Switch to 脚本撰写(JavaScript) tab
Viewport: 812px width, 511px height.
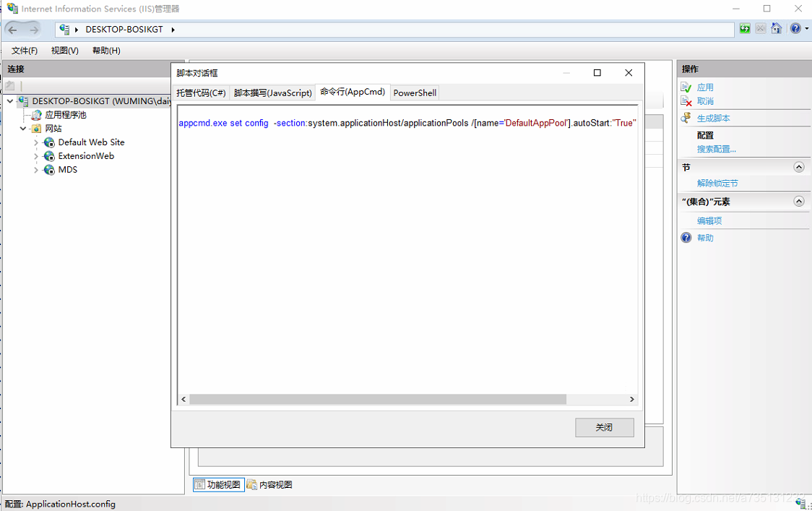pyautogui.click(x=272, y=93)
